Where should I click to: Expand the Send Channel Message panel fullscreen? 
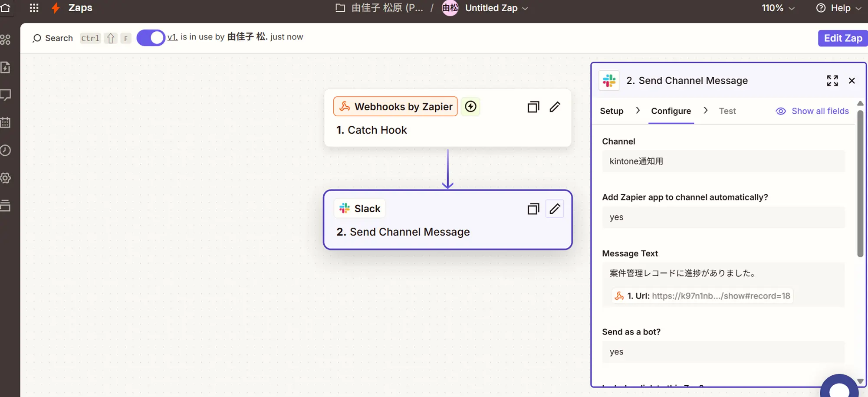(x=832, y=81)
